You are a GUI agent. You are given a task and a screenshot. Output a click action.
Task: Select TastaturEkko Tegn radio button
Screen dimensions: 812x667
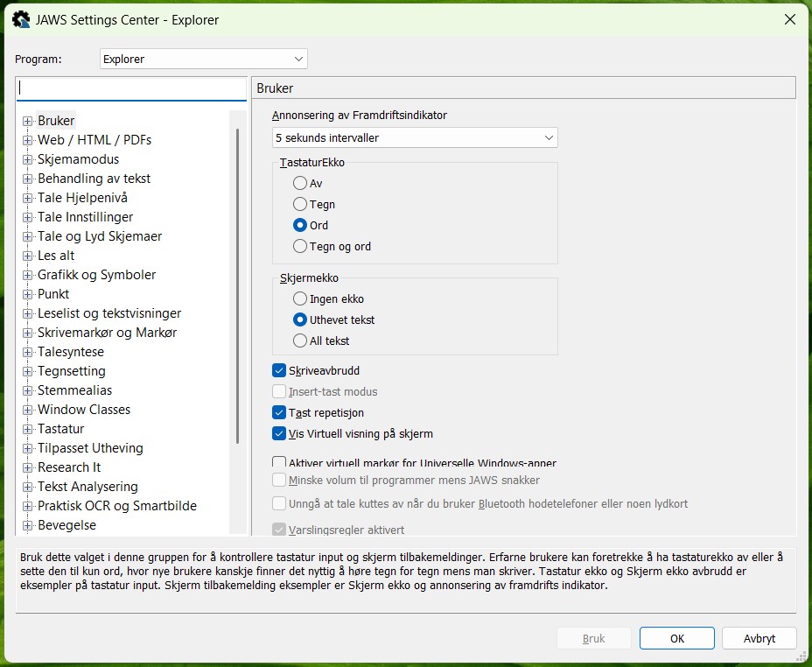(x=300, y=204)
